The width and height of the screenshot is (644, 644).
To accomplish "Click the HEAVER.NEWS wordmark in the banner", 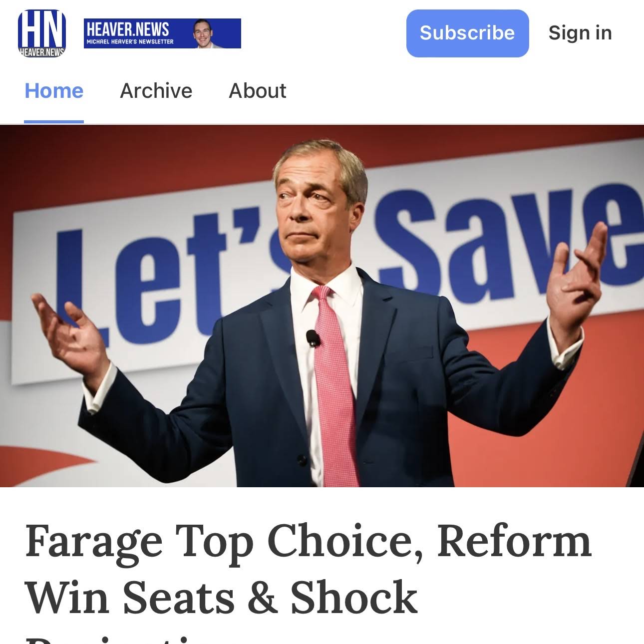I will coord(128,29).
